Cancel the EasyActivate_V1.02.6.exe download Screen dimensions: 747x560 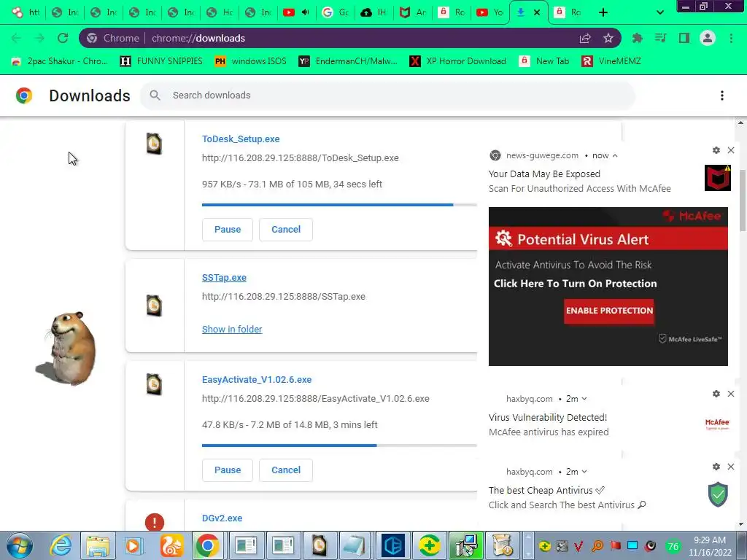(286, 470)
